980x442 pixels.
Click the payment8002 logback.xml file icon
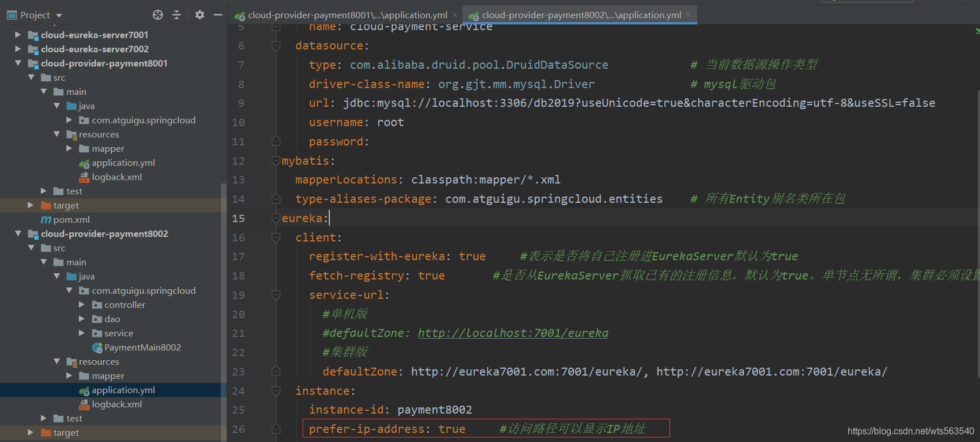click(84, 405)
